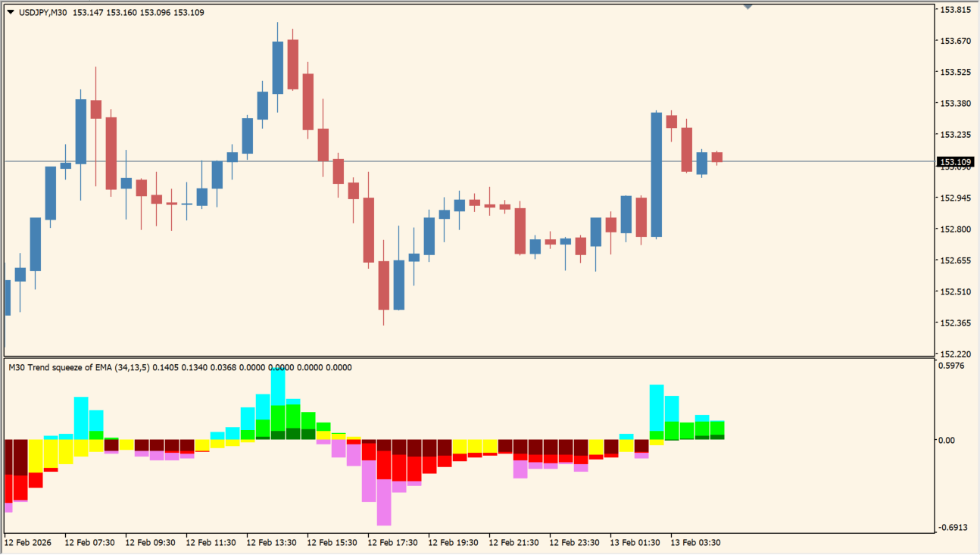
Task: Click the gray chart shift triangle marker
Action: (x=748, y=7)
